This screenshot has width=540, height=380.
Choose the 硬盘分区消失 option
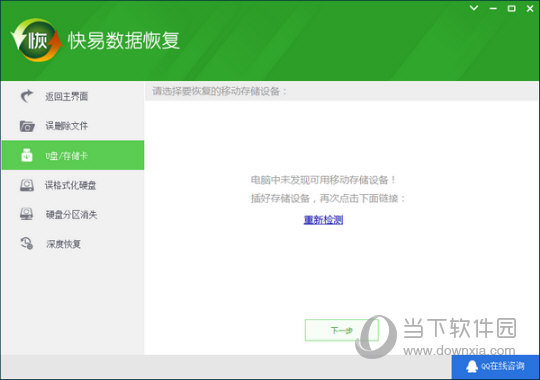73,214
